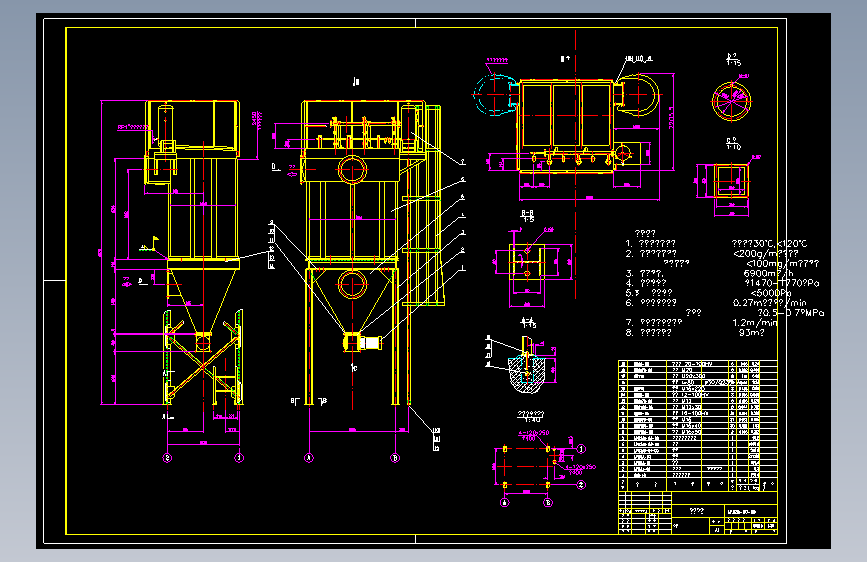Click grid axis bubble A under the front elevation

click(309, 457)
